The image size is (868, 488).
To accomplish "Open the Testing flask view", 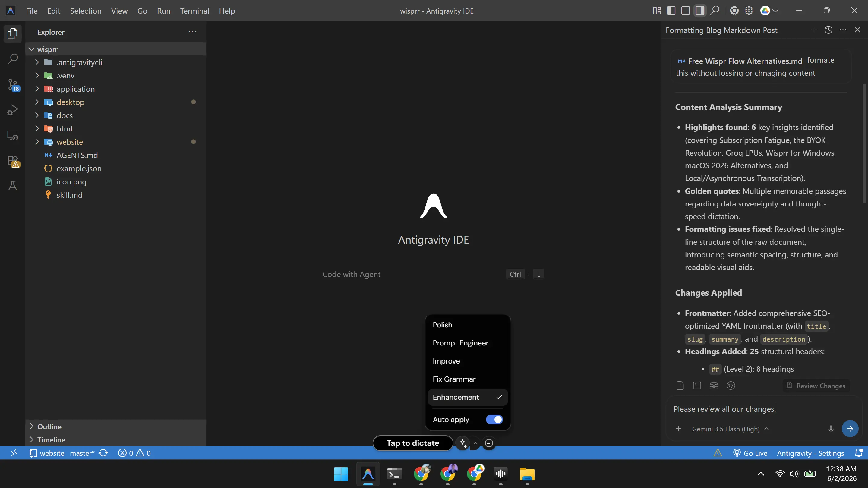I will 12,186.
